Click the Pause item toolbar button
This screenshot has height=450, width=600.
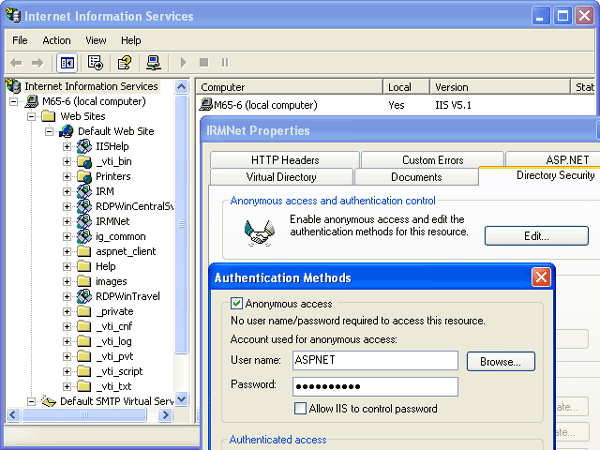[x=225, y=62]
